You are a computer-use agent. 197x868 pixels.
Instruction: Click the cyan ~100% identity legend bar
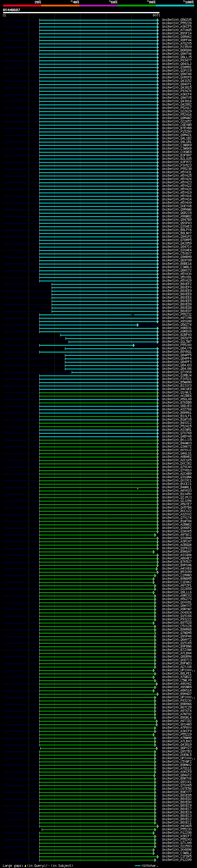coord(175,6)
